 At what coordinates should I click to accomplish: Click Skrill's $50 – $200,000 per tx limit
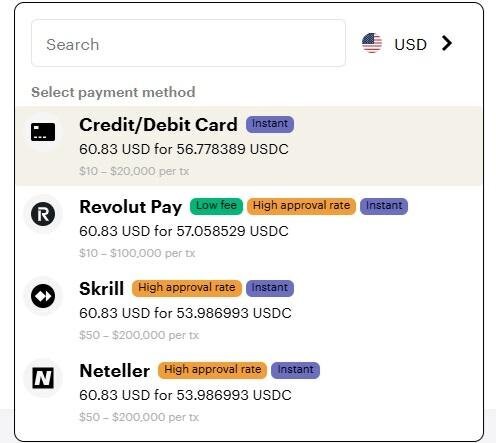coord(139,335)
